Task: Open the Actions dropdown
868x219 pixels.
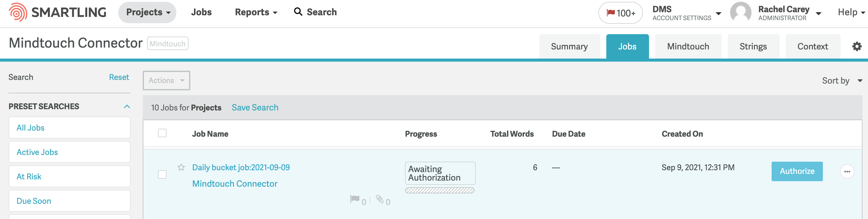Action: point(167,81)
